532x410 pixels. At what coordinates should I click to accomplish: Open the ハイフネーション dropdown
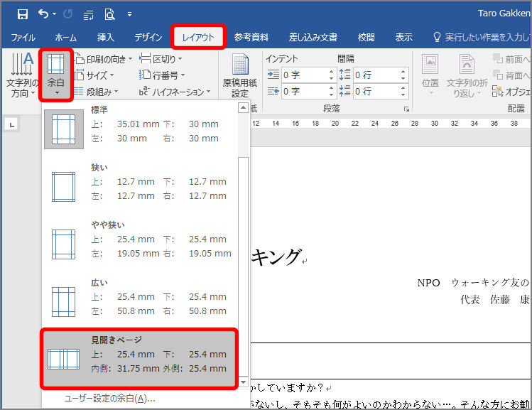coord(175,92)
